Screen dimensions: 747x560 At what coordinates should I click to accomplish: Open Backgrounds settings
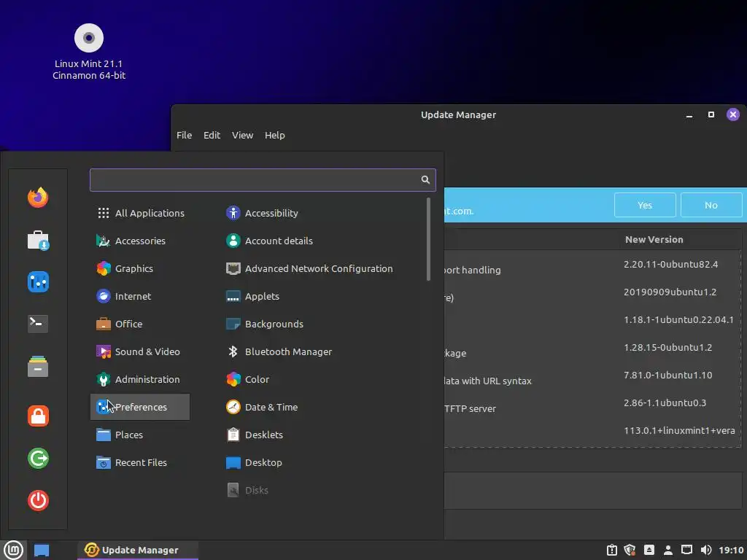point(264,324)
